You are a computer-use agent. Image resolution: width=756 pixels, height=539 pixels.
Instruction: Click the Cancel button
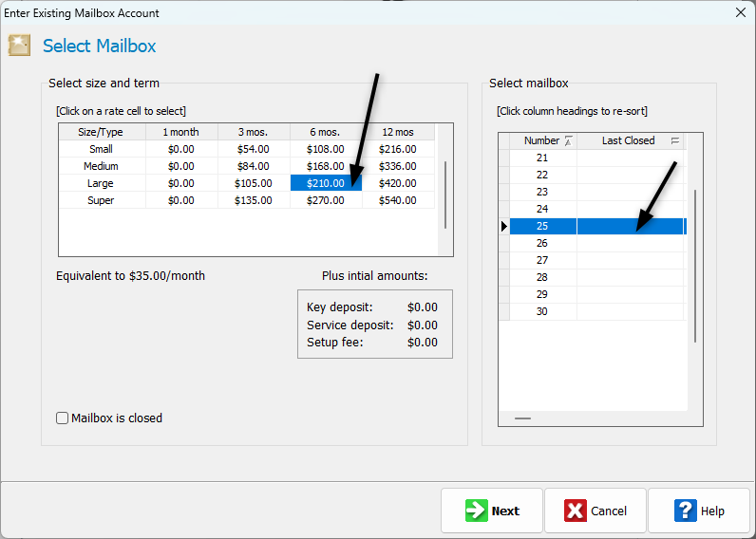tap(595, 511)
